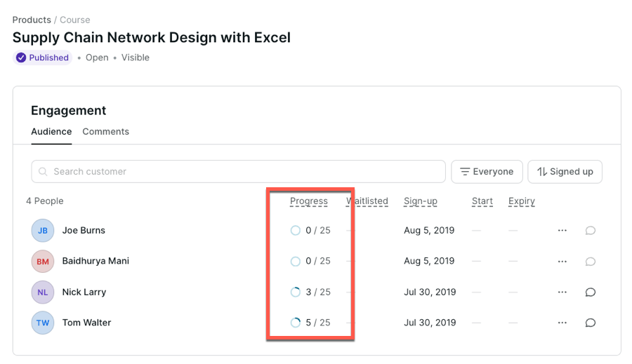Open the Everyone filter dropdown
The height and width of the screenshot is (364, 632).
click(x=487, y=171)
